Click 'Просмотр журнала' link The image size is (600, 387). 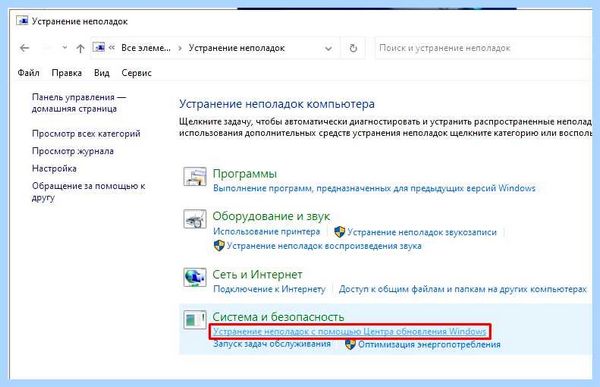(x=73, y=151)
